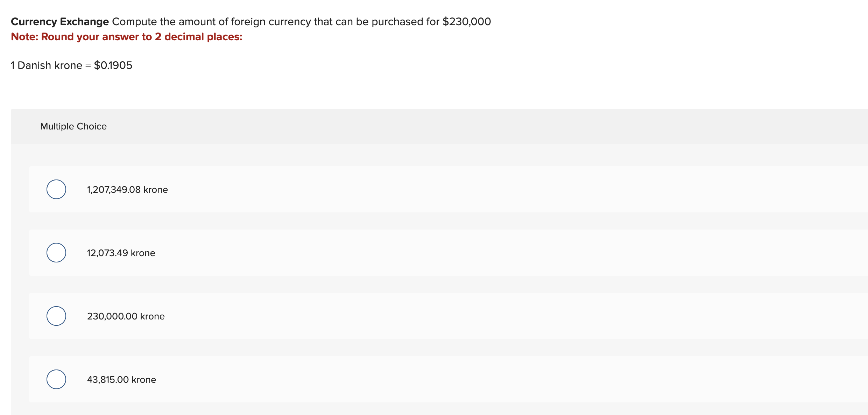Image resolution: width=868 pixels, height=415 pixels.
Task: Click the Danish krone exchange rate line
Action: pos(71,65)
